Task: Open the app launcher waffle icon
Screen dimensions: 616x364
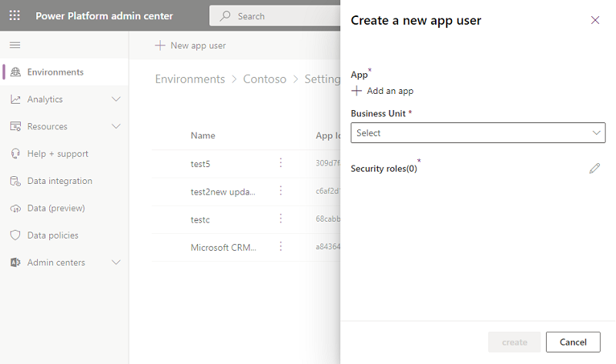Action: click(15, 16)
